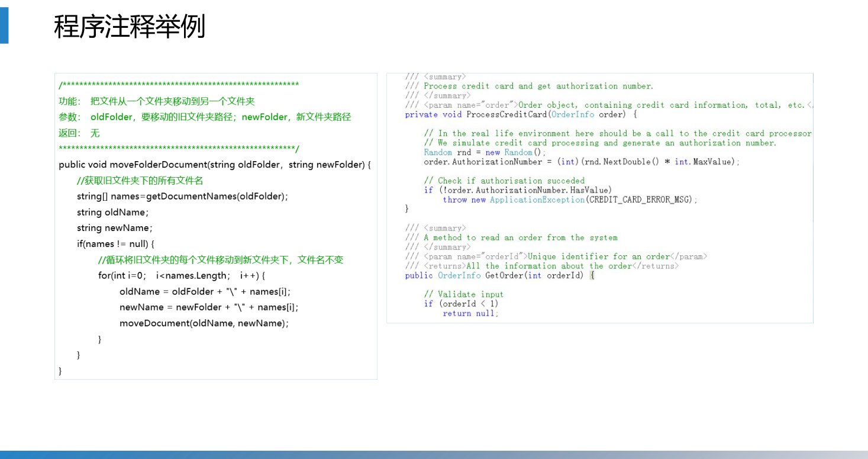
Task: Click the declaration "string newName;"
Action: [x=115, y=228]
